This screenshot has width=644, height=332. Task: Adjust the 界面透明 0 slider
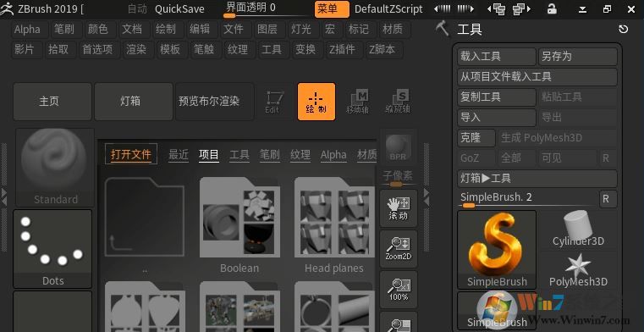click(x=266, y=10)
